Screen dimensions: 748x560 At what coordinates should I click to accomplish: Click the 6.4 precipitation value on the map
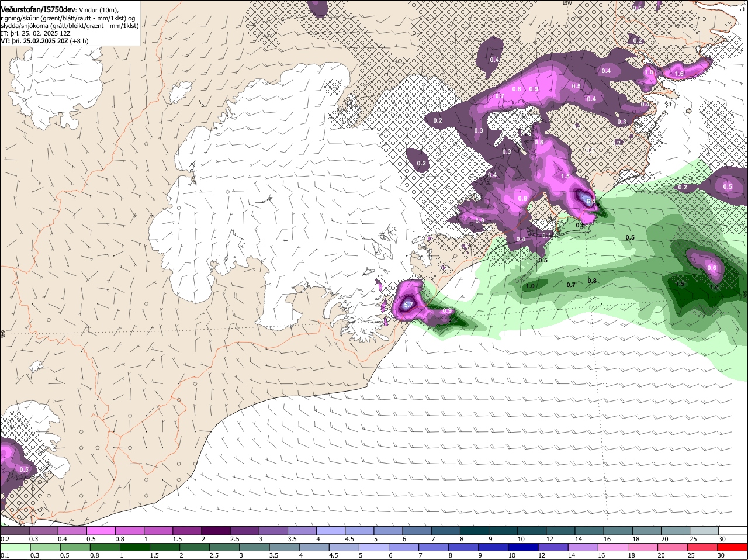pyautogui.click(x=590, y=201)
